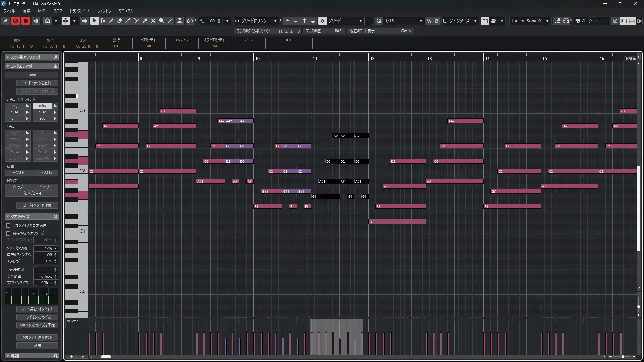Open the MIDI menu
Screen dimensions: 644x362
tap(42, 11)
